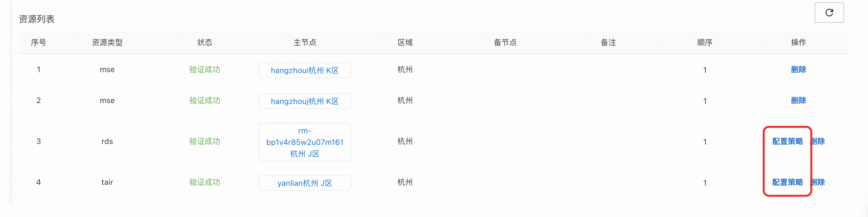Click the 状态 column header
868x217 pixels.
click(x=204, y=42)
